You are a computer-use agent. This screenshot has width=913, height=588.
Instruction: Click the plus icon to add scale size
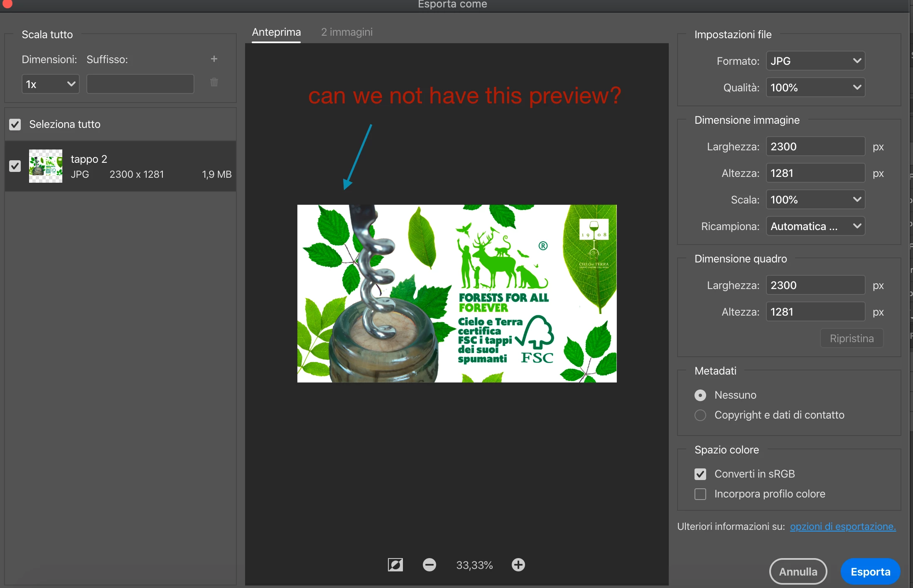(214, 59)
